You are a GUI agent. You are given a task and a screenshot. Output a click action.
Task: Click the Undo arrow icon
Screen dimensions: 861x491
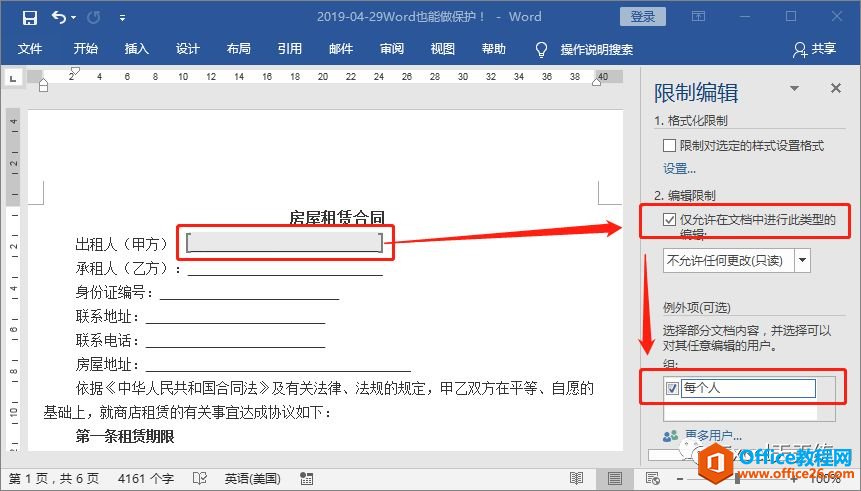point(58,17)
